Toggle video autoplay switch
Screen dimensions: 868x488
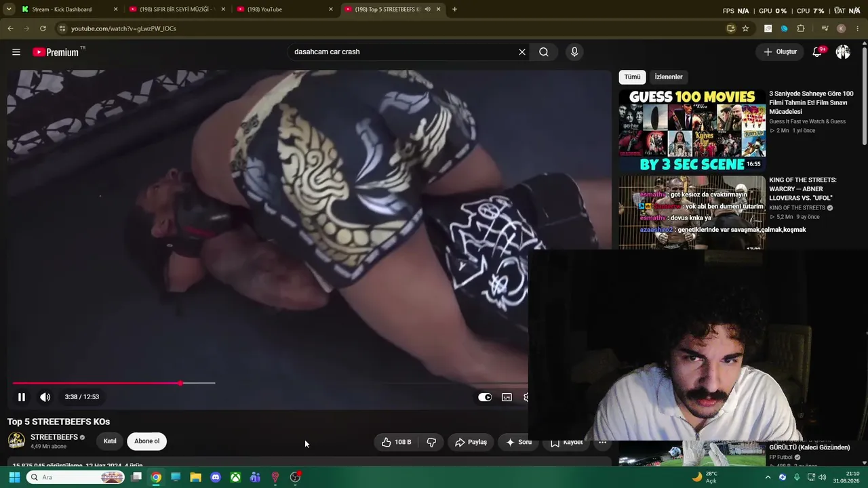[x=485, y=397]
